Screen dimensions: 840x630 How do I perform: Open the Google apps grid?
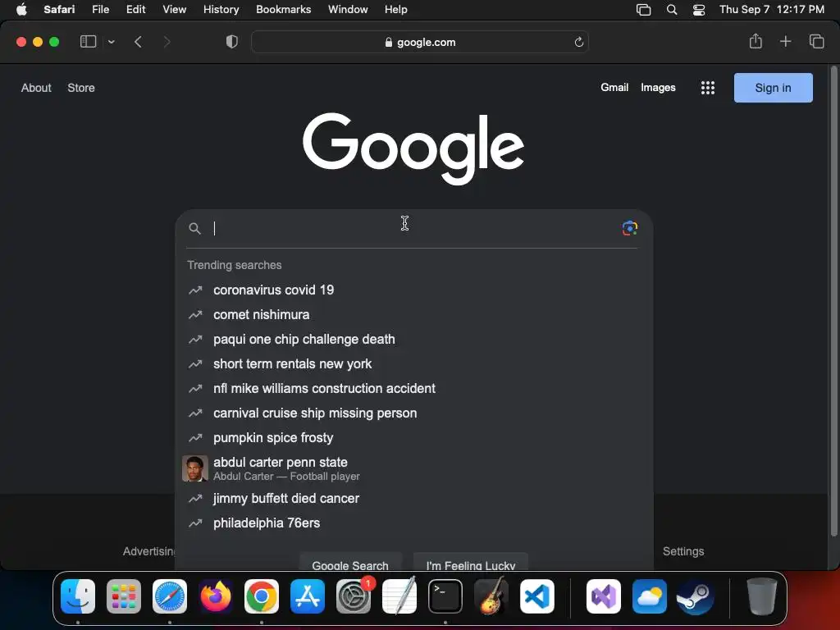[708, 88]
